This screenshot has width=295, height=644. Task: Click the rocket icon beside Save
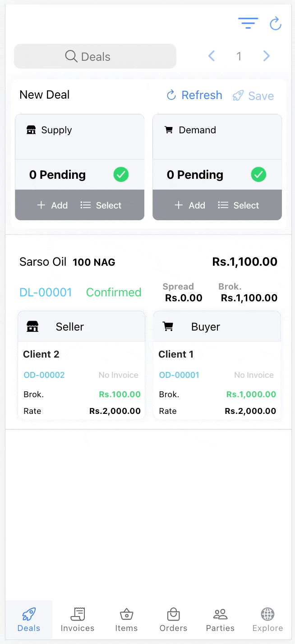pyautogui.click(x=238, y=95)
